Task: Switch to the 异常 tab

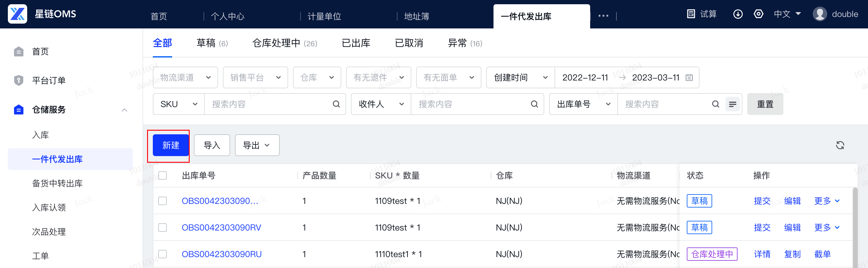Action: coord(465,43)
